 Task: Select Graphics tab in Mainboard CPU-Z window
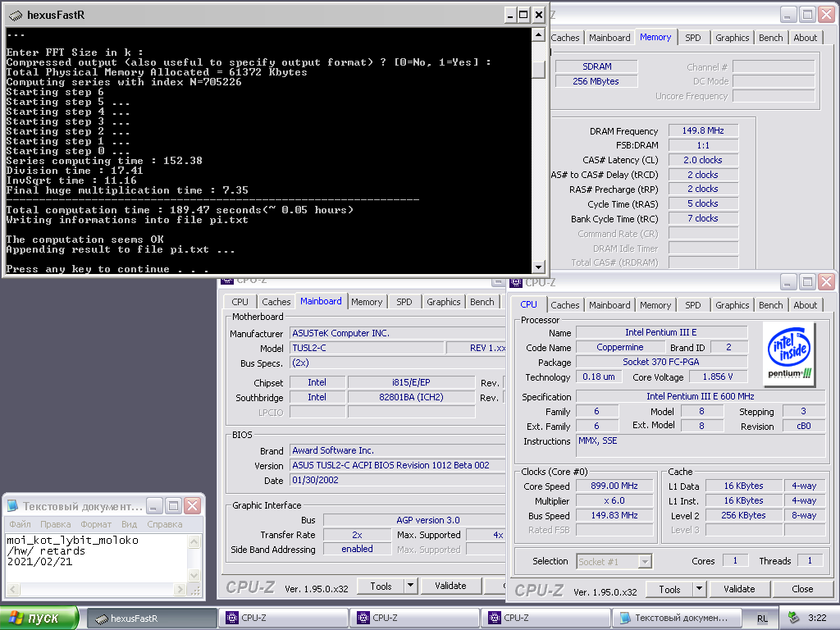pyautogui.click(x=444, y=302)
